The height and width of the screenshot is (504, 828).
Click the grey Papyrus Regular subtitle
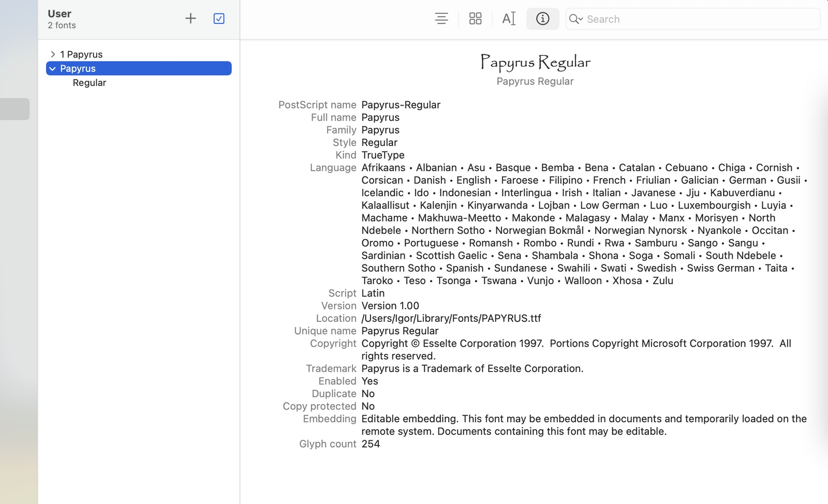[x=535, y=81]
